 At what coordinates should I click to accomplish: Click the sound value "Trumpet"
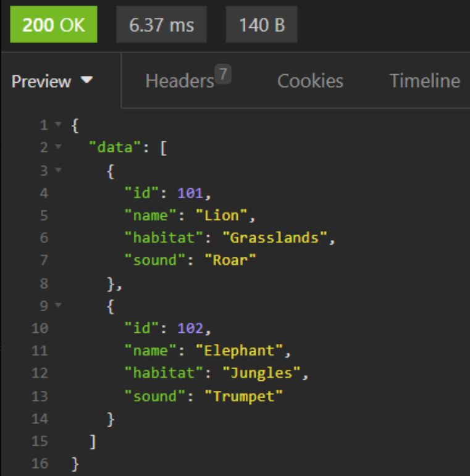click(243, 396)
